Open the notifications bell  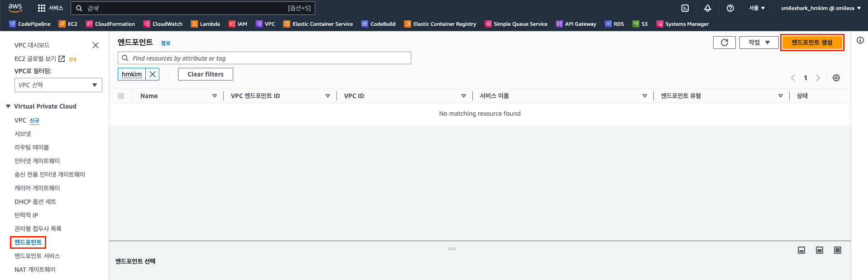pyautogui.click(x=708, y=8)
